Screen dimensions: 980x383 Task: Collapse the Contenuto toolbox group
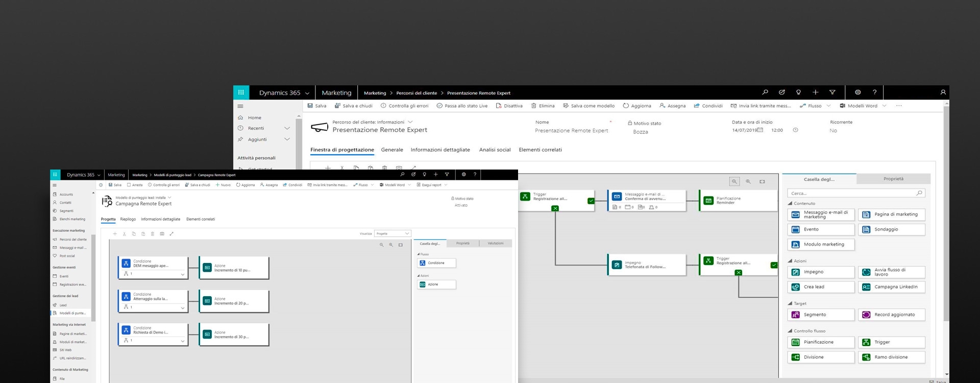(x=790, y=203)
